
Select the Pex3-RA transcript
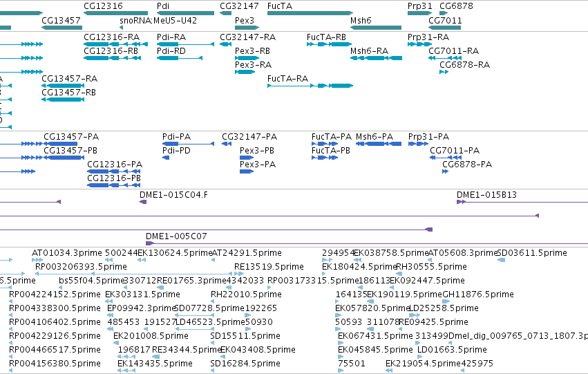click(245, 72)
